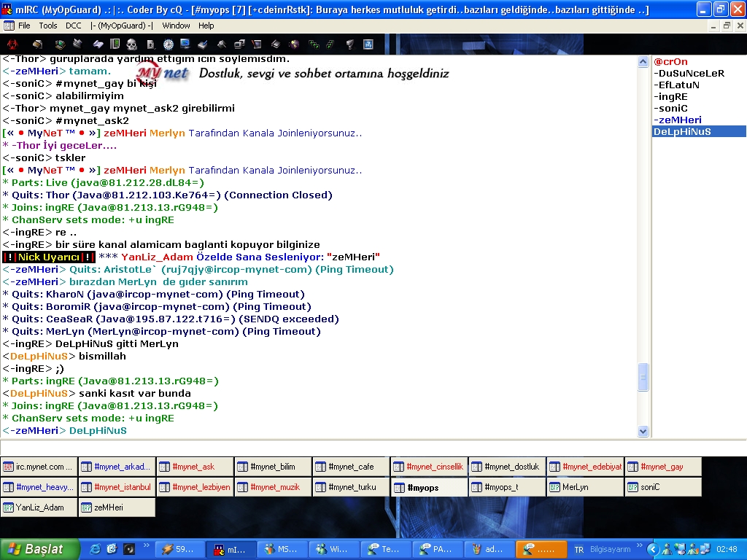Open the Help menu
Viewport: 747px width, 560px height.
[x=206, y=26]
